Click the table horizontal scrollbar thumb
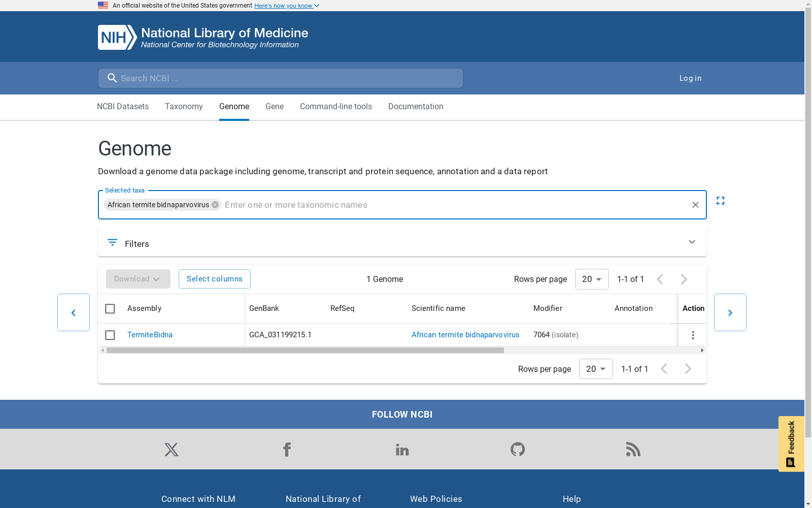812x508 pixels. (x=305, y=351)
